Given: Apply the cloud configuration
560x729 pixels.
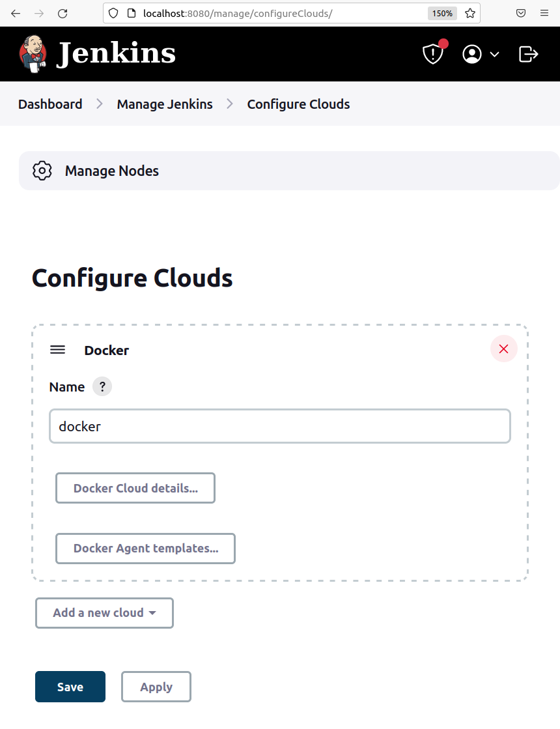Looking at the screenshot, I should point(156,687).
